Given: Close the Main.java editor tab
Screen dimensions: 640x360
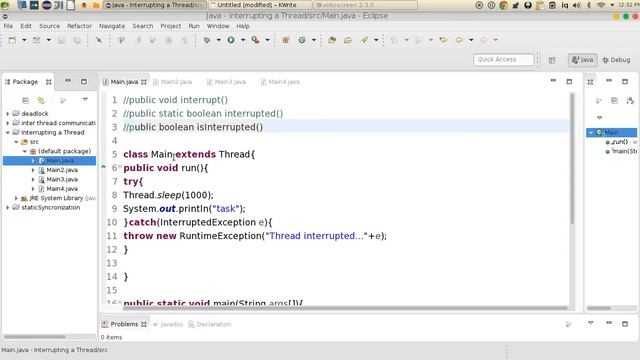Looking at the screenshot, I should pyautogui.click(x=144, y=82).
